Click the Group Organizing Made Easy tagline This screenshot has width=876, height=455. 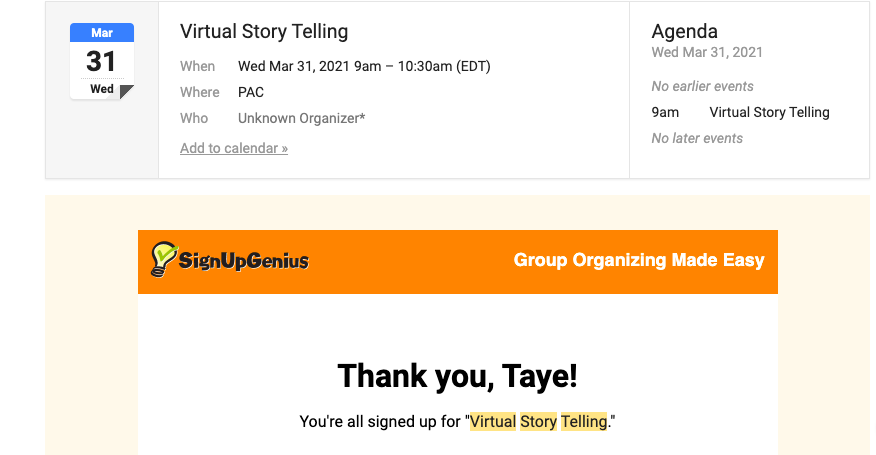[639, 260]
